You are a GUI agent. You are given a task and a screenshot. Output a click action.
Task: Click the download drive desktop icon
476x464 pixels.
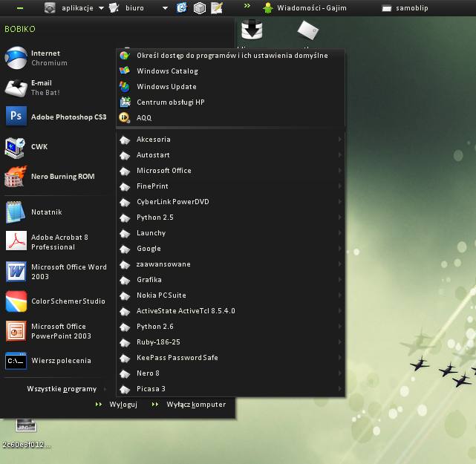tap(252, 29)
